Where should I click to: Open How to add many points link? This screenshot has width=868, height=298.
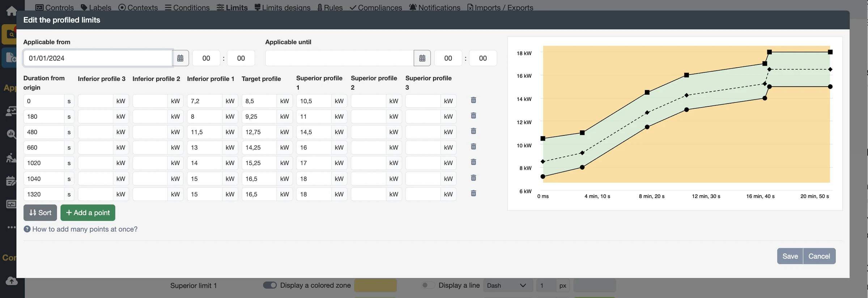[85, 229]
